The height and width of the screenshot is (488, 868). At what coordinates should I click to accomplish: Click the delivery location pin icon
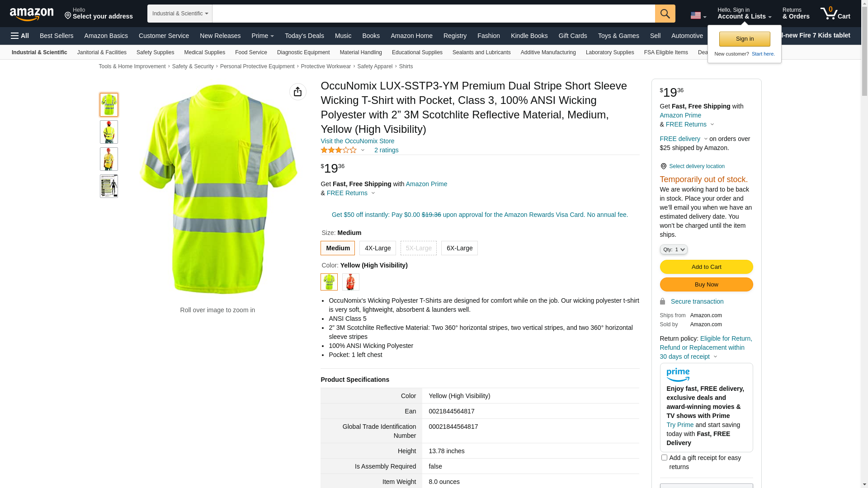(663, 166)
